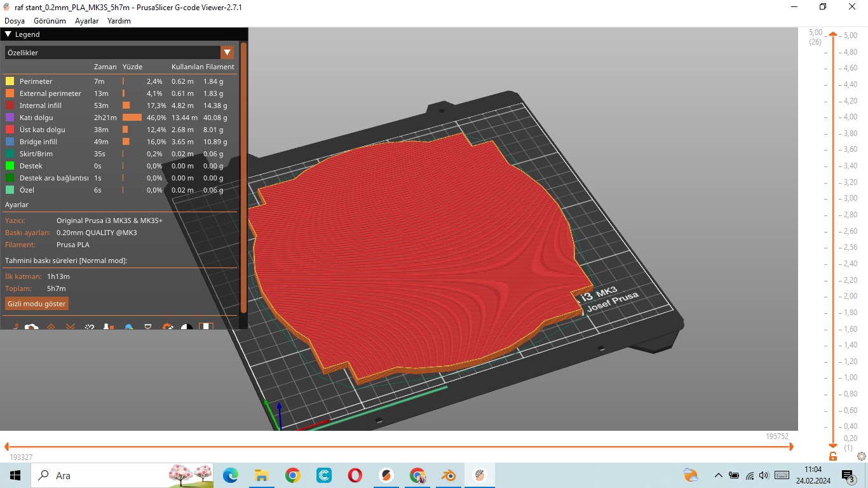Toggle Internal infill feature visibility
Screen dimensions: 868x488
121,105
